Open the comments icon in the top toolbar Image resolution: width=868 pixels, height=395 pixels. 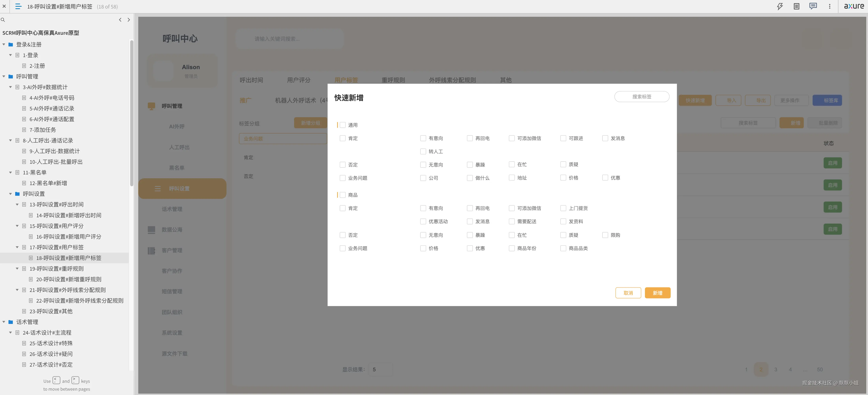[x=813, y=6]
